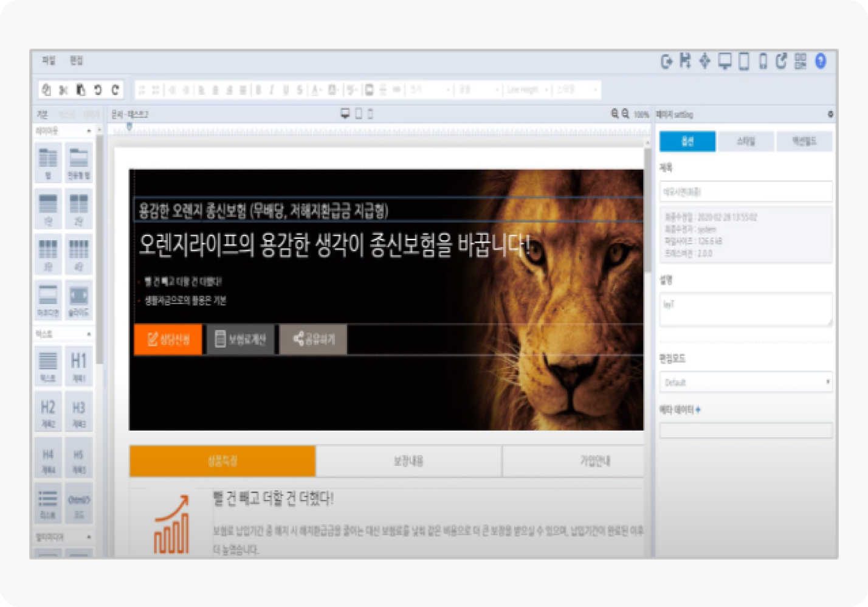Toggle bold text formatting
The height and width of the screenshot is (607, 868).
(258, 90)
